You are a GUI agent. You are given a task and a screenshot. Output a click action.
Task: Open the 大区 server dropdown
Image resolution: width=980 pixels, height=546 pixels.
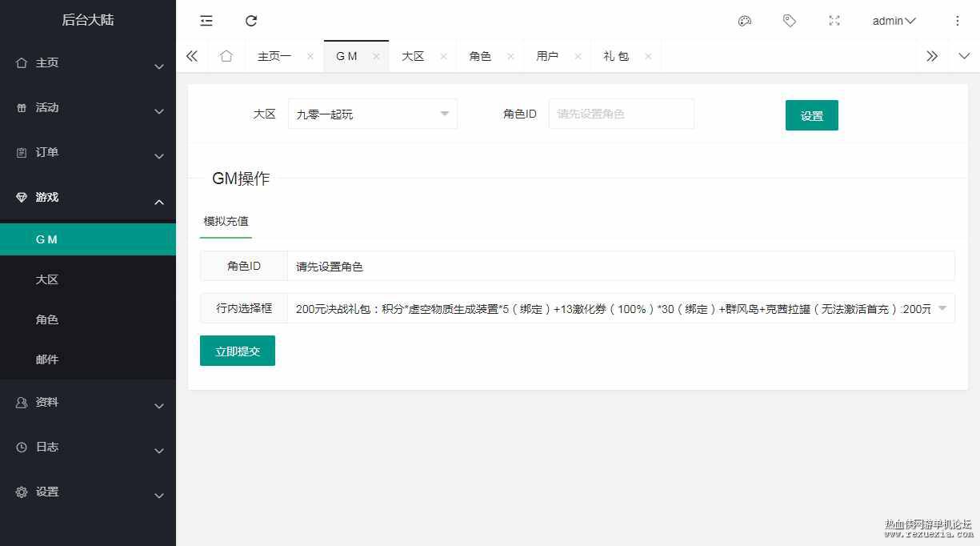(373, 114)
